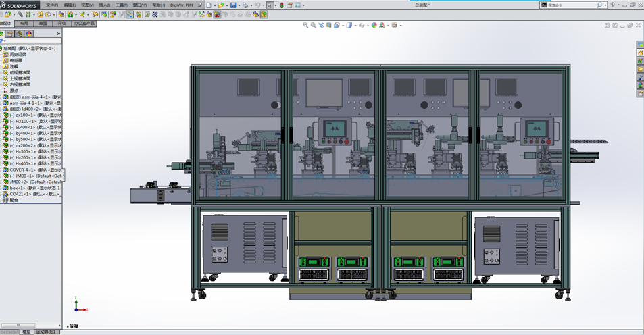Click the Previous View icon
644x335 pixels.
tap(321, 25)
